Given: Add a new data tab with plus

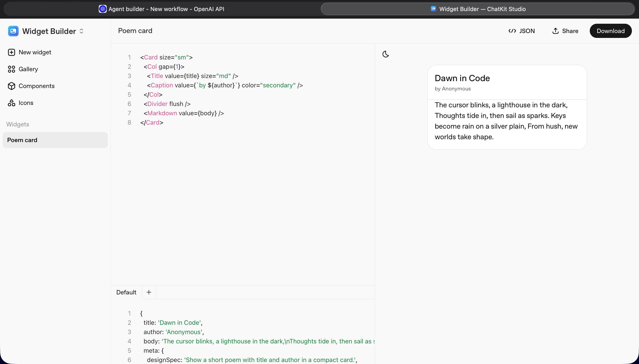Looking at the screenshot, I should (149, 292).
